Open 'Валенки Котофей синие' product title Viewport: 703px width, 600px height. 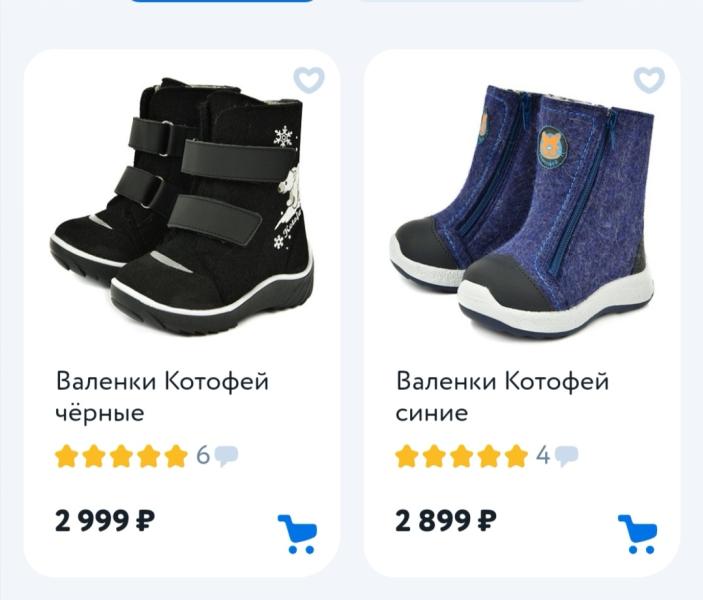pos(502,397)
